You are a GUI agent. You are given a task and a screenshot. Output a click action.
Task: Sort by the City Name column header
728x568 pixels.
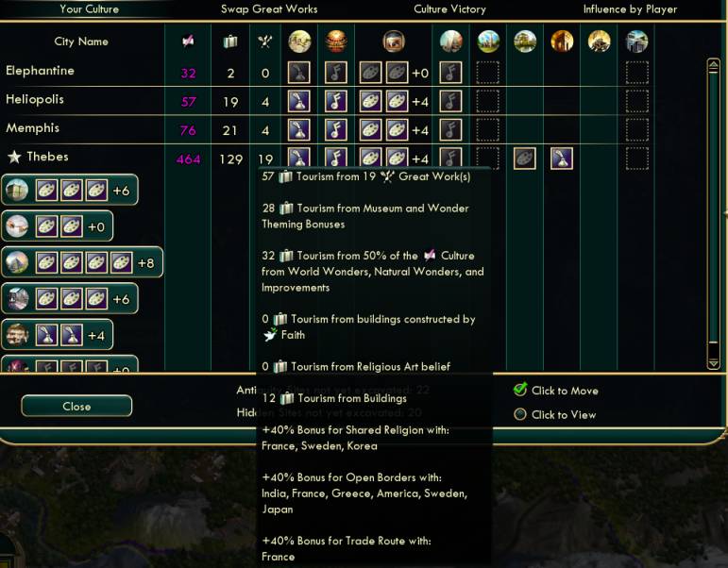[81, 42]
